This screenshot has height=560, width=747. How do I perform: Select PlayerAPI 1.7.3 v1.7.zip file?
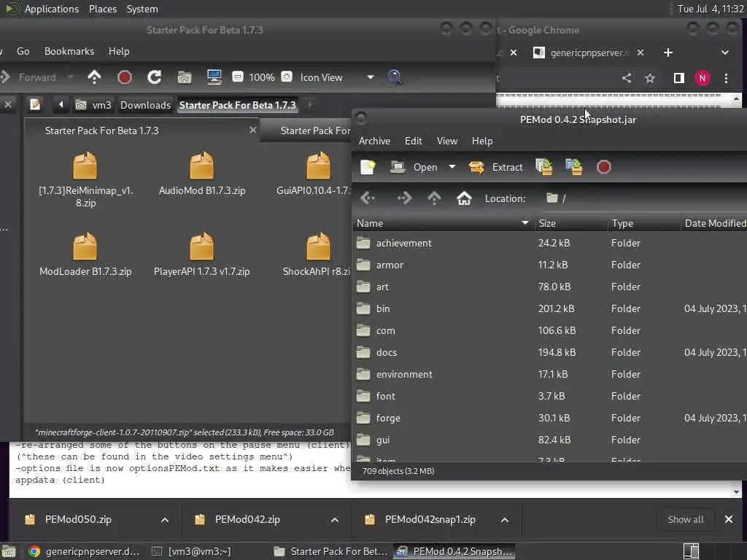tap(201, 254)
